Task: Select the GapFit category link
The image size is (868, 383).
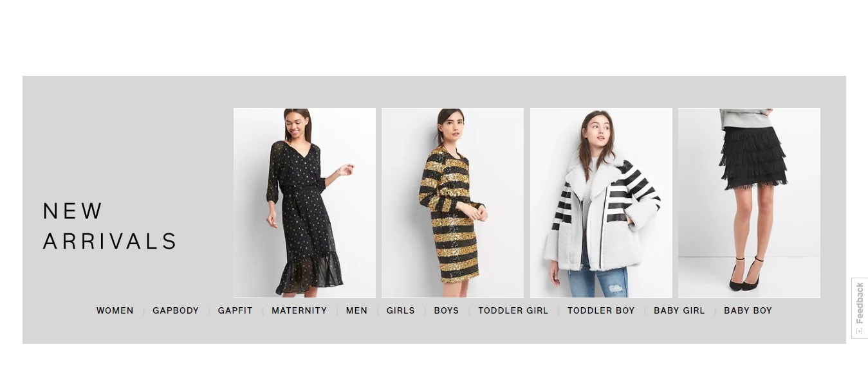Action: [235, 310]
